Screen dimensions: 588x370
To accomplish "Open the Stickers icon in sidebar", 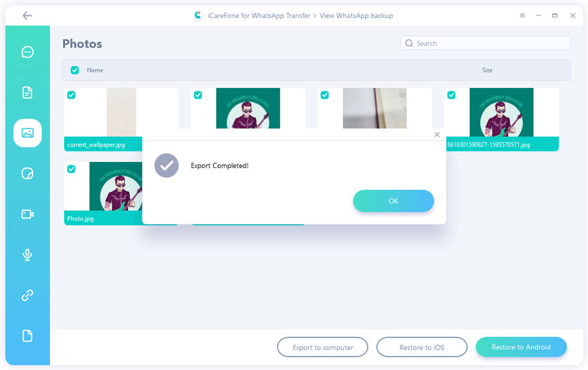I will pyautogui.click(x=28, y=174).
